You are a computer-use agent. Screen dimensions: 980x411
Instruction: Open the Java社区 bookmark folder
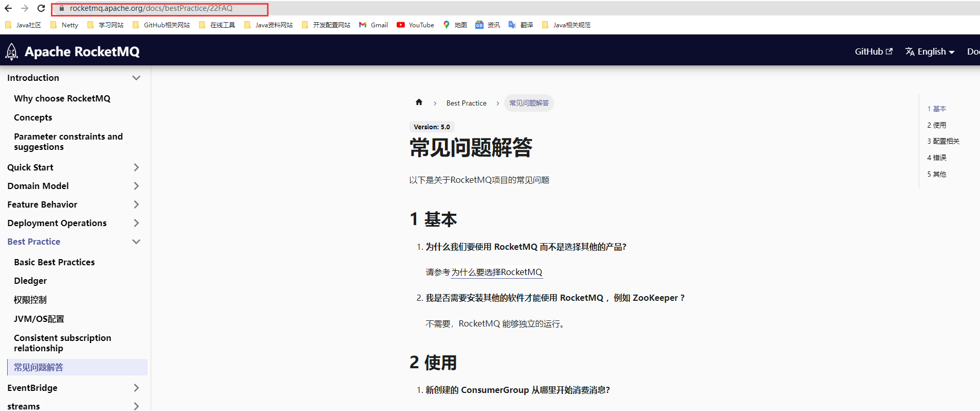23,25
